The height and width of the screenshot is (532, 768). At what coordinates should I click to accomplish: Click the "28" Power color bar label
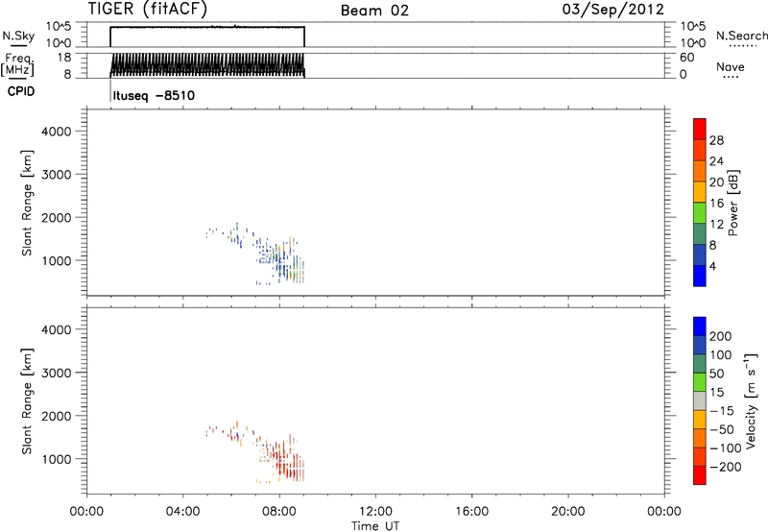pos(716,140)
